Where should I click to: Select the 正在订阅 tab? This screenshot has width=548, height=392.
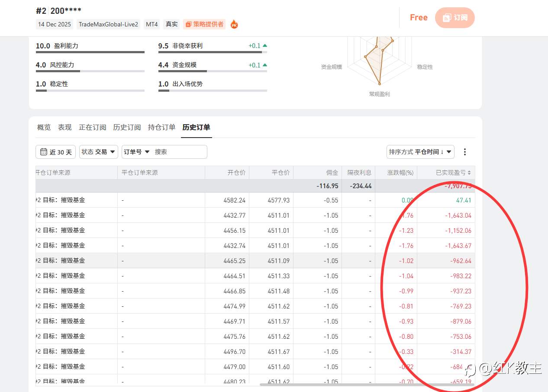(x=92, y=127)
